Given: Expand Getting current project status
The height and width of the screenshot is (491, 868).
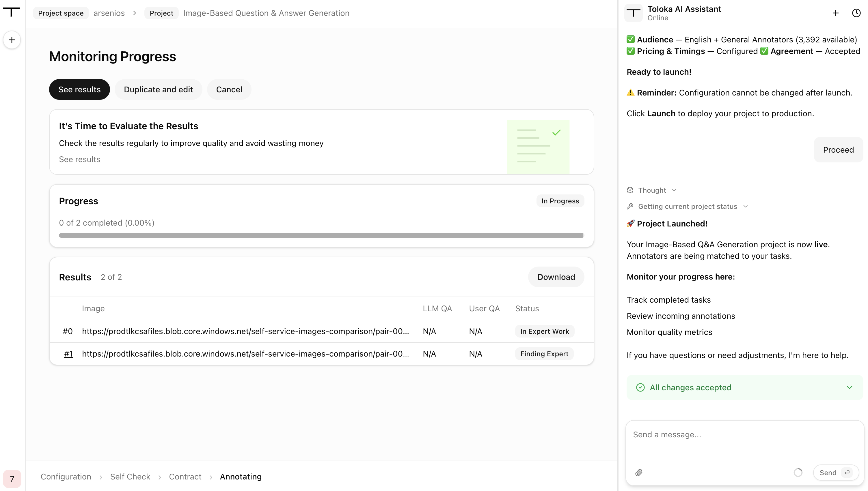Looking at the screenshot, I should point(688,206).
